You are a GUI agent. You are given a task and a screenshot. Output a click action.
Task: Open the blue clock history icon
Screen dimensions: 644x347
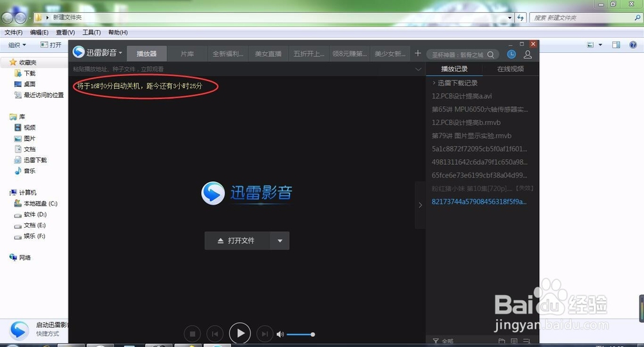coord(511,54)
